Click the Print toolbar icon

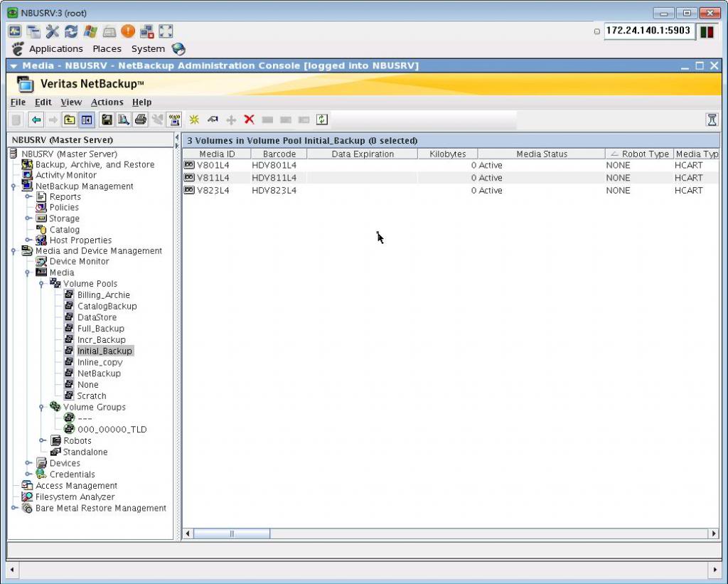(x=141, y=120)
